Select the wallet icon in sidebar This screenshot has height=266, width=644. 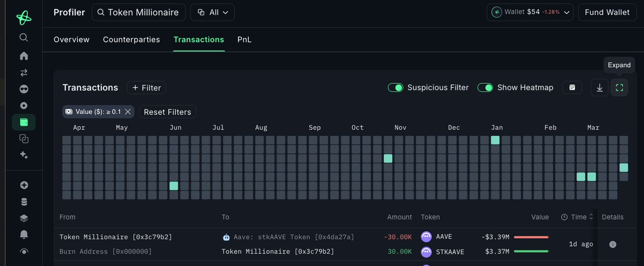click(x=24, y=122)
